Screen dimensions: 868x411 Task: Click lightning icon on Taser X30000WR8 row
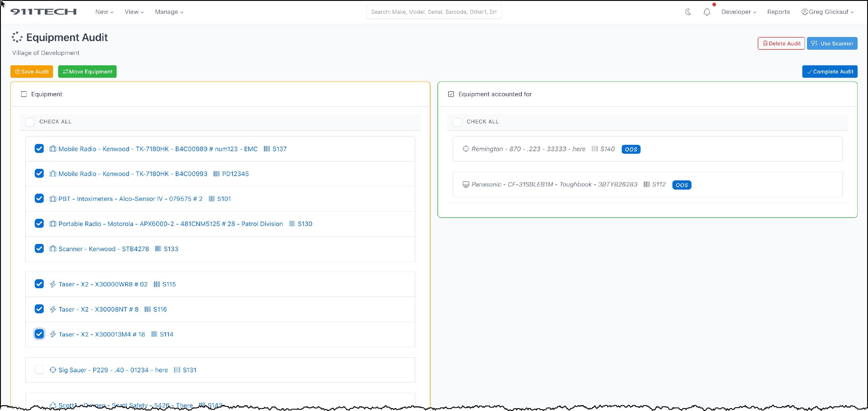point(53,284)
